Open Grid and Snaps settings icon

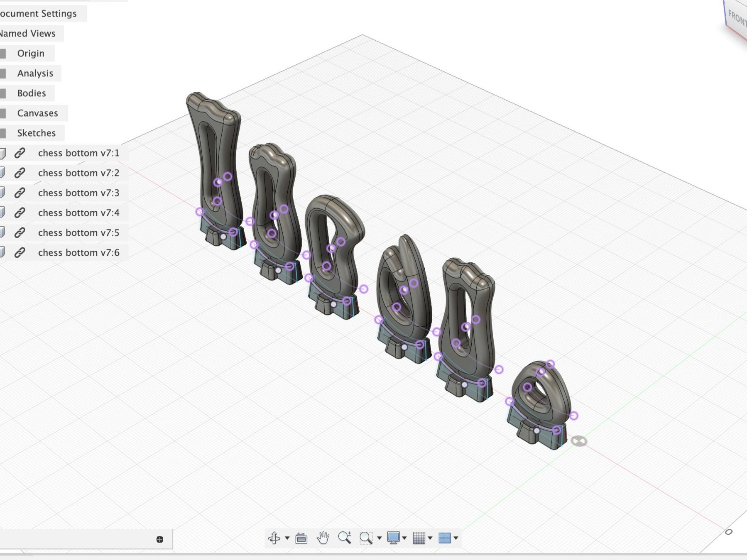tap(419, 538)
